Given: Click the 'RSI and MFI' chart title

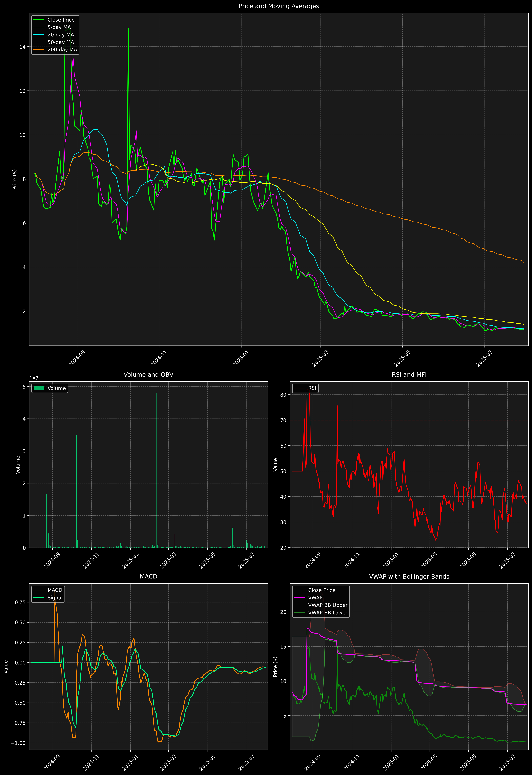Looking at the screenshot, I should [409, 374].
